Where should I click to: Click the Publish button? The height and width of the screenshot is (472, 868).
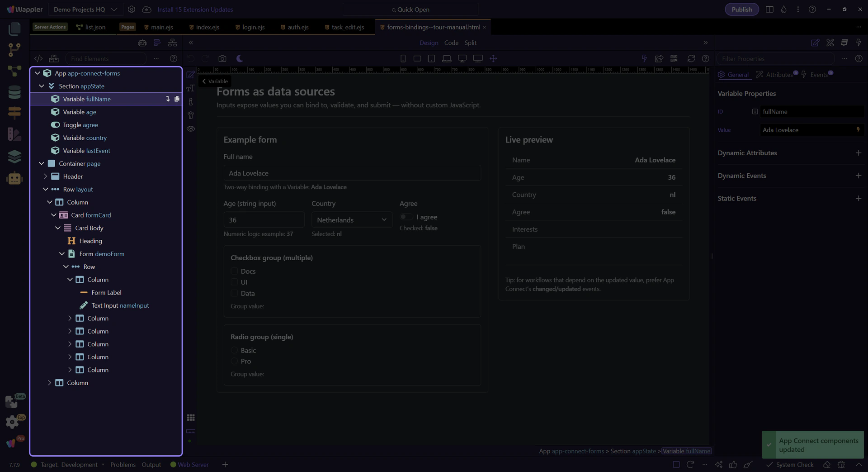(x=741, y=10)
